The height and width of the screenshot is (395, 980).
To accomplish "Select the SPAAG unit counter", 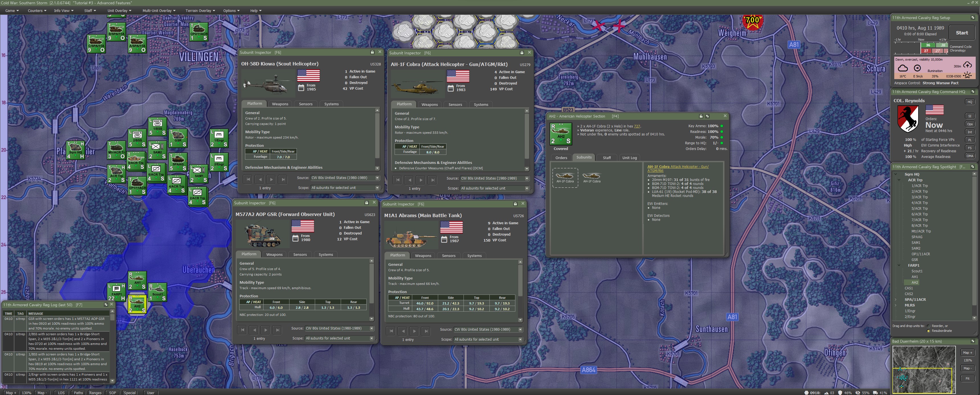I will (x=178, y=162).
